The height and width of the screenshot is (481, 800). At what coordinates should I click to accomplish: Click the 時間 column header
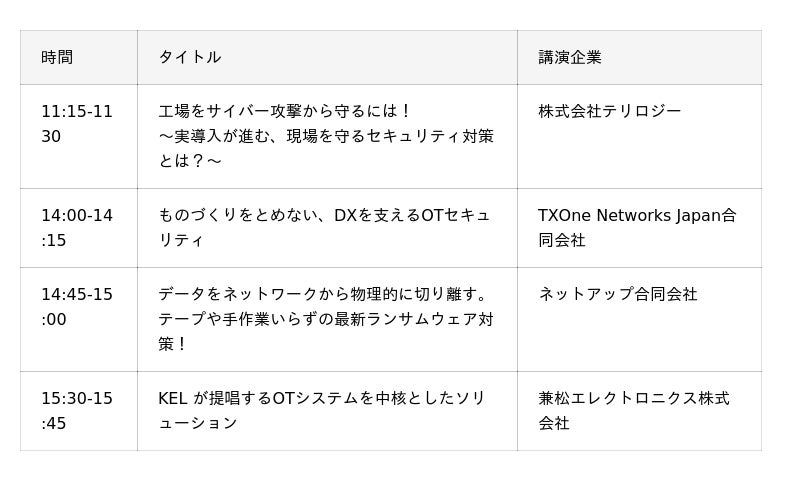coord(57,57)
